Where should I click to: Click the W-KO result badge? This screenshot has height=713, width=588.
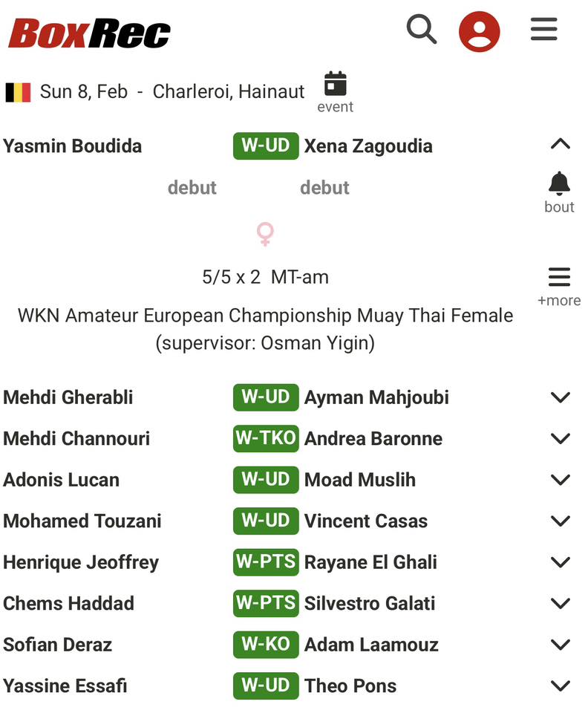[x=266, y=644]
